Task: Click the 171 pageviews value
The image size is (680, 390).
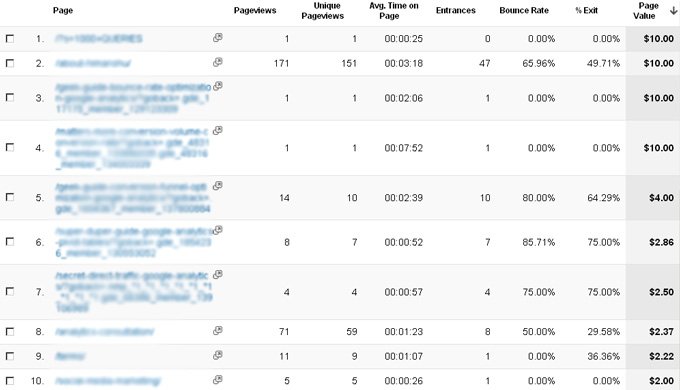Action: pos(281,63)
